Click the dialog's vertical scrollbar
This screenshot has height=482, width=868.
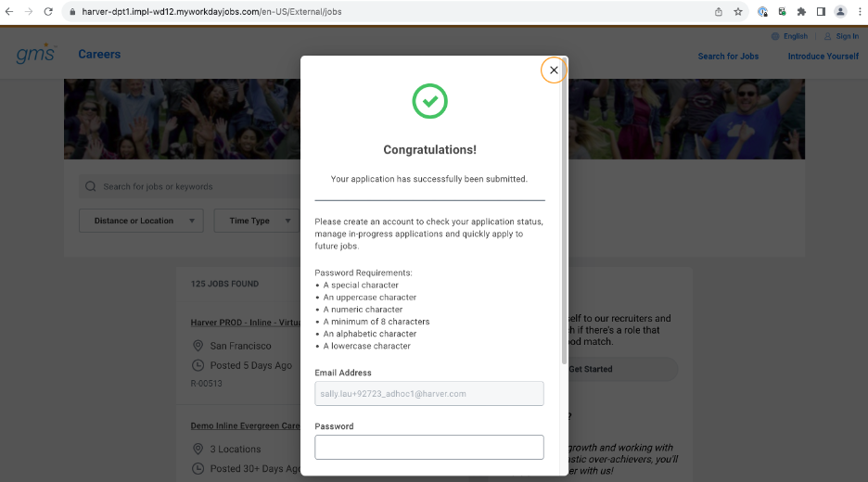(564, 210)
